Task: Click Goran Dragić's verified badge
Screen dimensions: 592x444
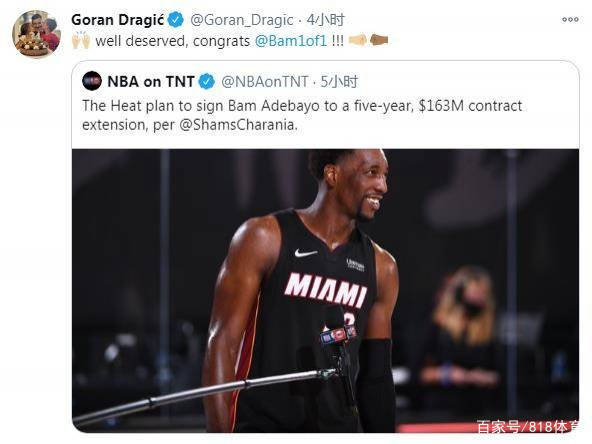Action: point(176,20)
